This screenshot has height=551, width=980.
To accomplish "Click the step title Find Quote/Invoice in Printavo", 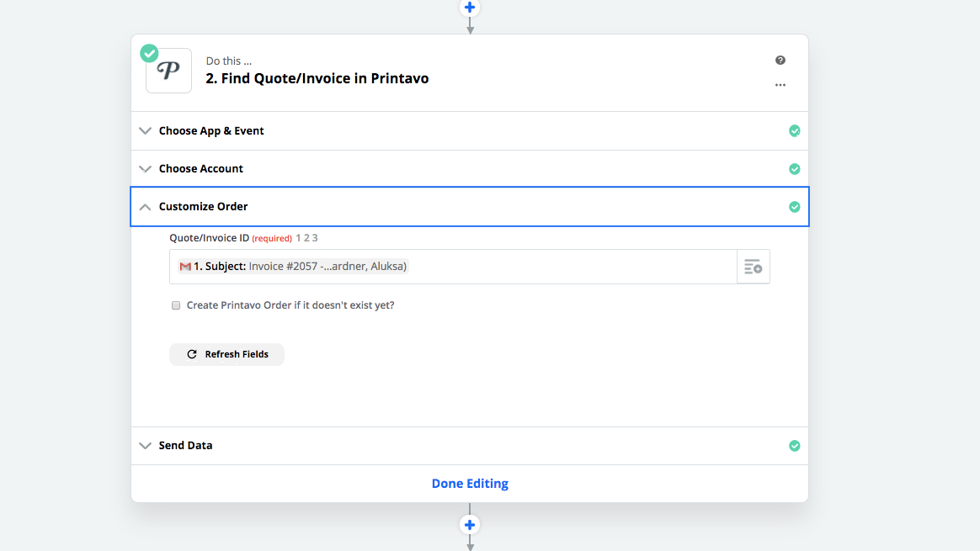I will click(317, 78).
